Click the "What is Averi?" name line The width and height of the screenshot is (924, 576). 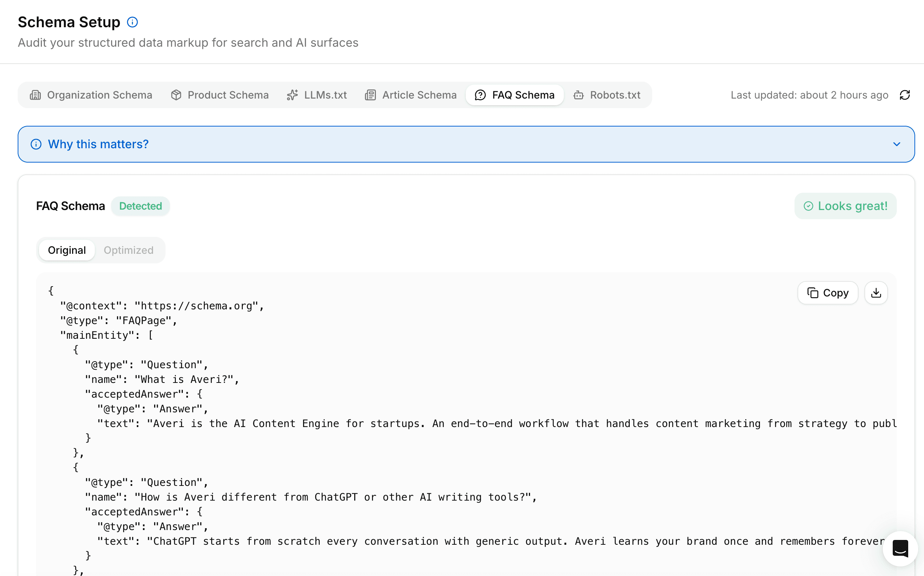[x=162, y=380]
